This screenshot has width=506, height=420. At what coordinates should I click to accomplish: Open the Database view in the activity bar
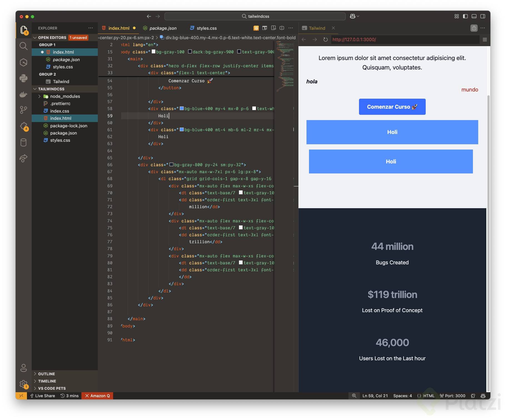click(x=24, y=143)
